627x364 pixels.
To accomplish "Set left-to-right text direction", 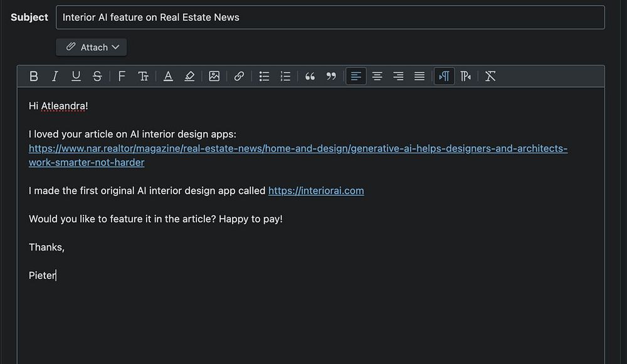I will click(444, 76).
